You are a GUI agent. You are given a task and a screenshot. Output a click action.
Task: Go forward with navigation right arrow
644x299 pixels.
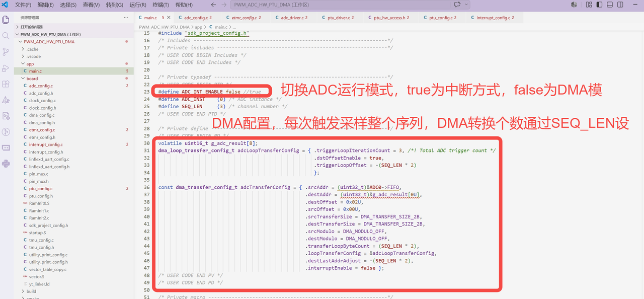pos(224,5)
